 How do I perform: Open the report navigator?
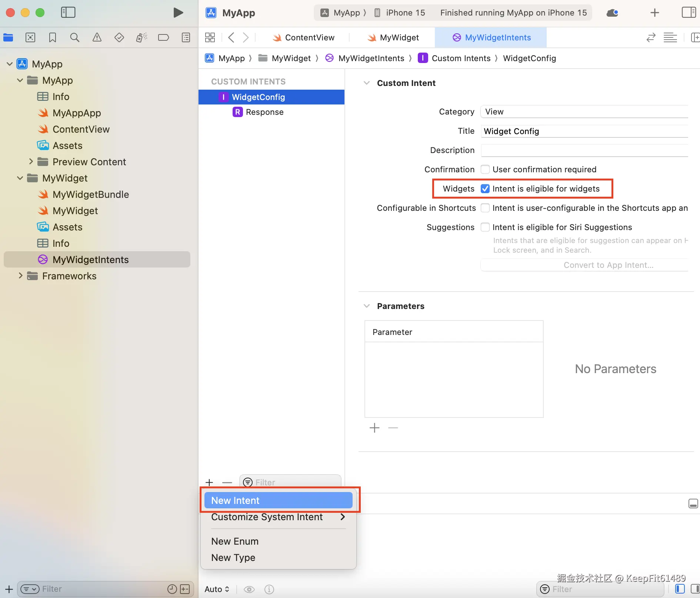pyautogui.click(x=186, y=37)
